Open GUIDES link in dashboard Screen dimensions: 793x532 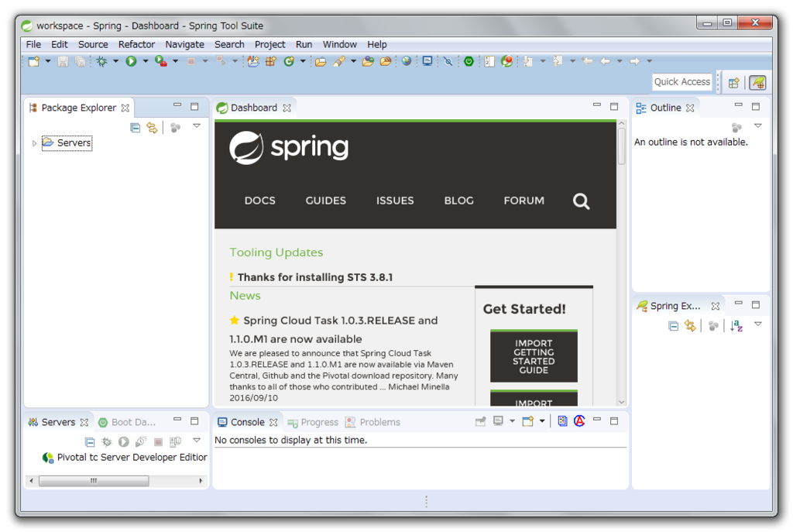pos(326,201)
